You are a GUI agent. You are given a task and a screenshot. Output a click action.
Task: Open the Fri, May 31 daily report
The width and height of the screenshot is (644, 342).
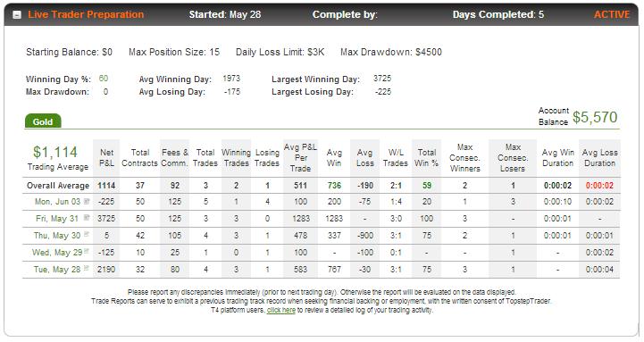(56, 219)
